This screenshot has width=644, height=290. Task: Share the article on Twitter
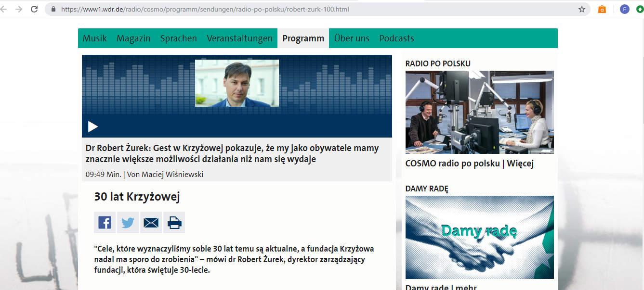tap(128, 222)
